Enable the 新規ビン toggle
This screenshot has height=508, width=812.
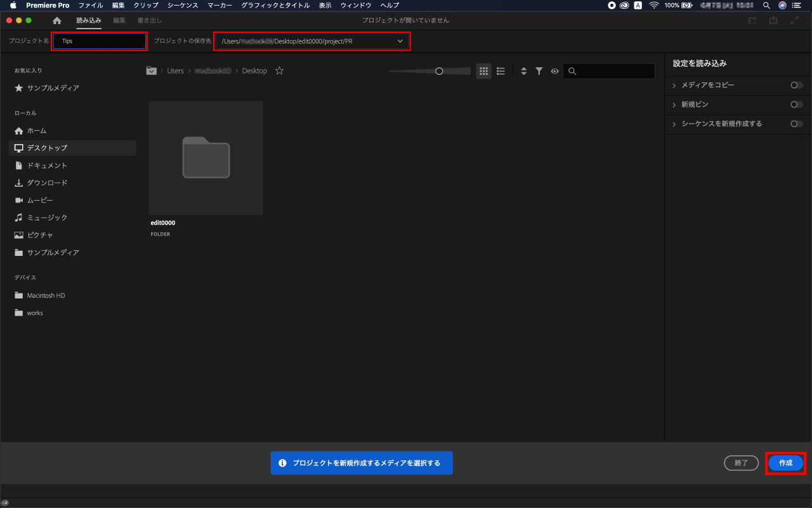coord(796,105)
